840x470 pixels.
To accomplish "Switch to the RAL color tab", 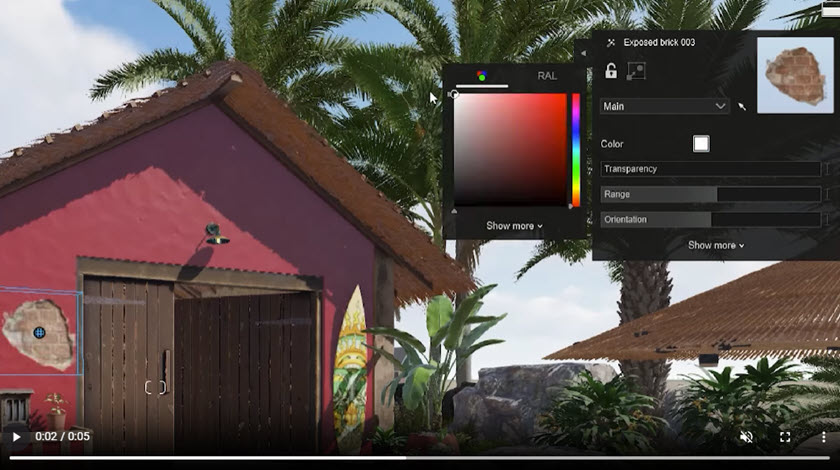I will coord(547,75).
